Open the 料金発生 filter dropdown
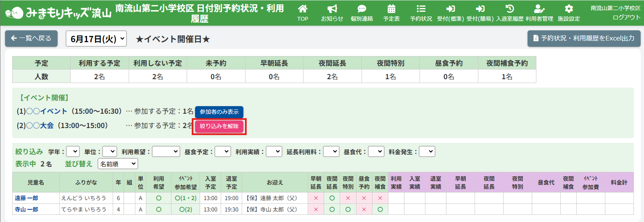The height and width of the screenshot is (222, 644). 427,152
